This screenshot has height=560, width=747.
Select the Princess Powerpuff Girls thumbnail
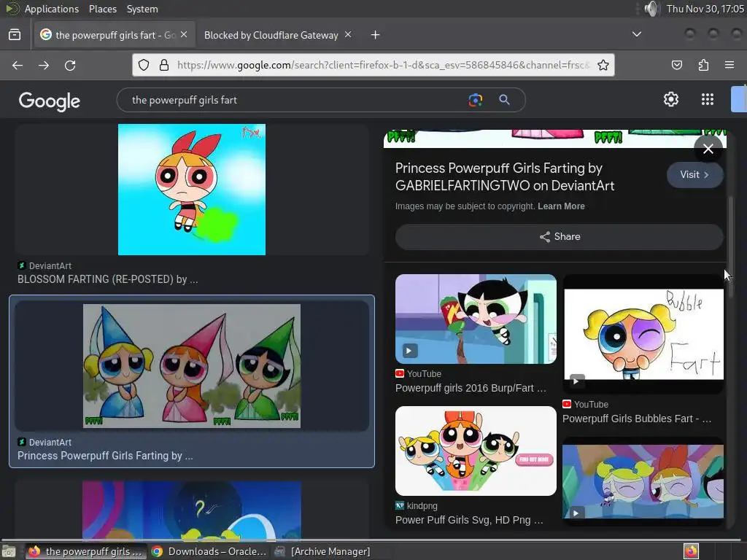(x=192, y=366)
